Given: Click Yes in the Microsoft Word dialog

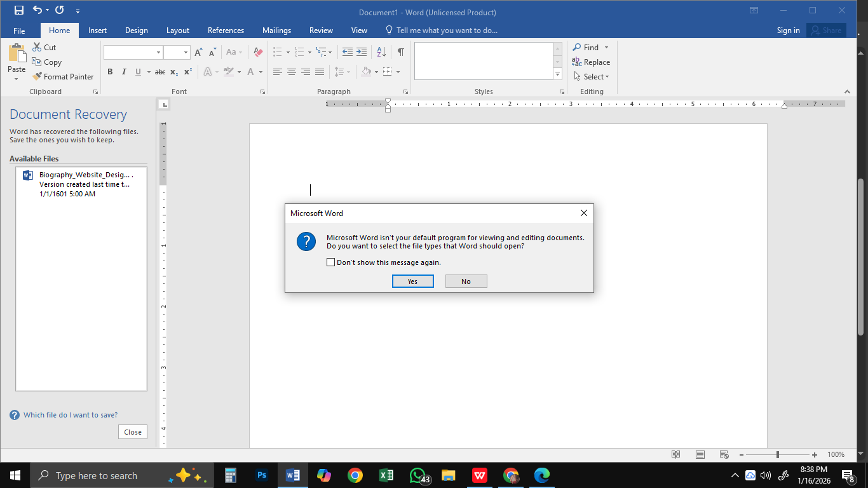Looking at the screenshot, I should tap(413, 281).
